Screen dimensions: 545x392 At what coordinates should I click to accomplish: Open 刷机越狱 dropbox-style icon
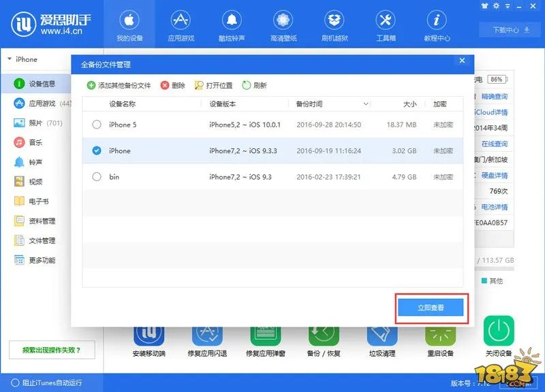(x=333, y=20)
